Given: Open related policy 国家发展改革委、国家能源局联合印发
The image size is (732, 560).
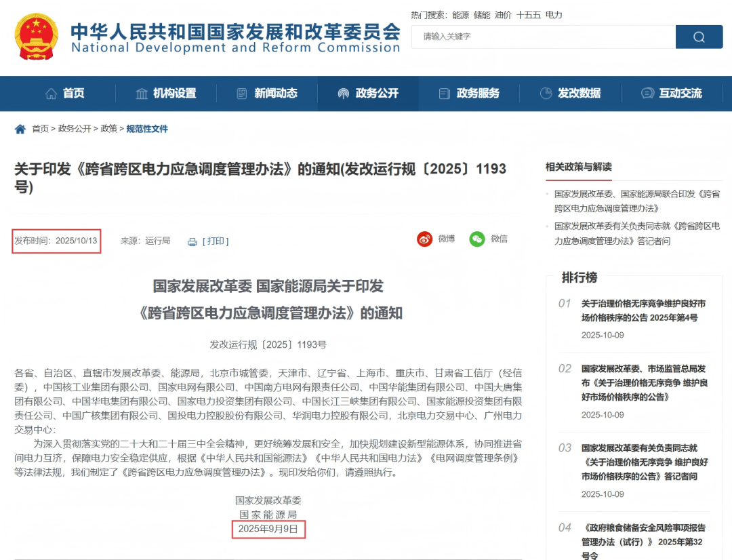Looking at the screenshot, I should (637, 201).
